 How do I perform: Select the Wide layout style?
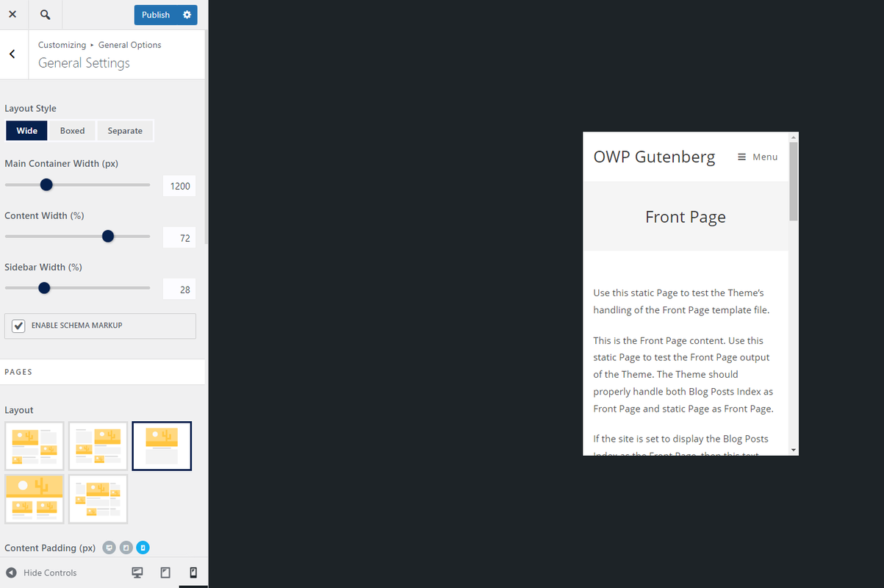[27, 131]
